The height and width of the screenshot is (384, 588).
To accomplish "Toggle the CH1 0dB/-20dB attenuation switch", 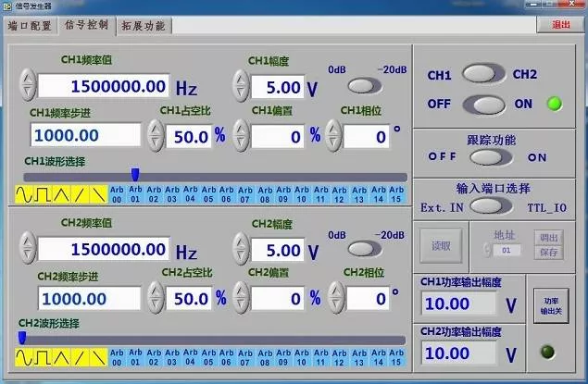I will (x=364, y=86).
